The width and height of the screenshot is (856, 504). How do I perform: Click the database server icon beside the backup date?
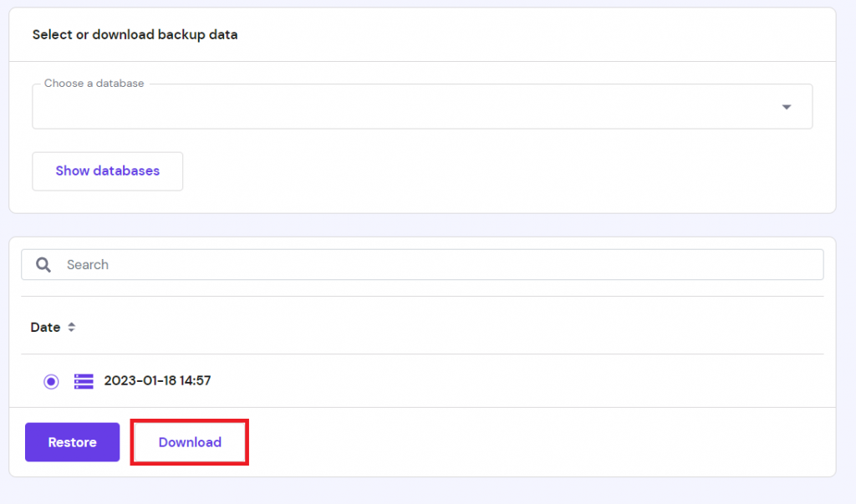pyautogui.click(x=83, y=381)
